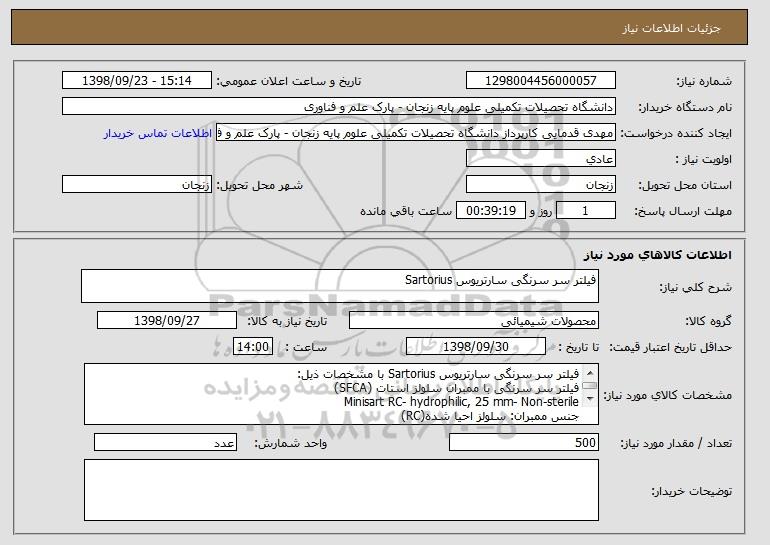The height and width of the screenshot is (545, 770).
Task: Click the price validity date 1398/09/30
Action: tap(476, 347)
